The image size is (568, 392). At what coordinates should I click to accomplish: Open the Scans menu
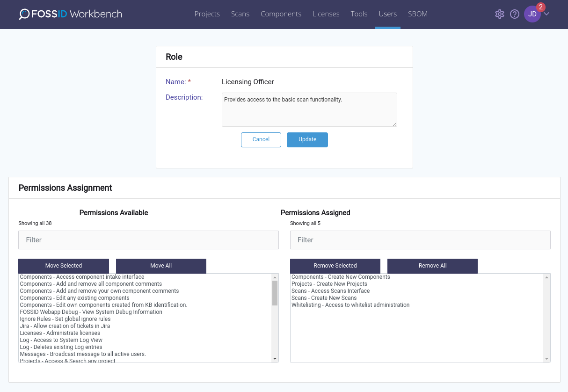point(240,14)
